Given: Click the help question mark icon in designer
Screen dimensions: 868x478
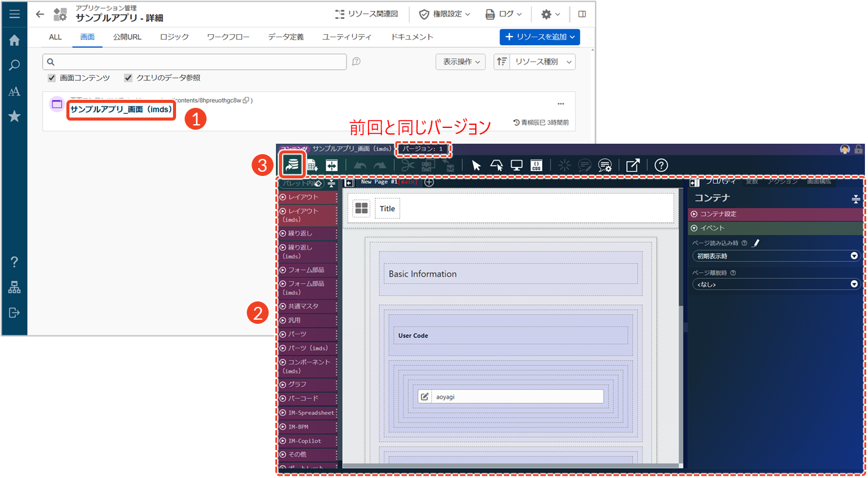Looking at the screenshot, I should coord(661,166).
